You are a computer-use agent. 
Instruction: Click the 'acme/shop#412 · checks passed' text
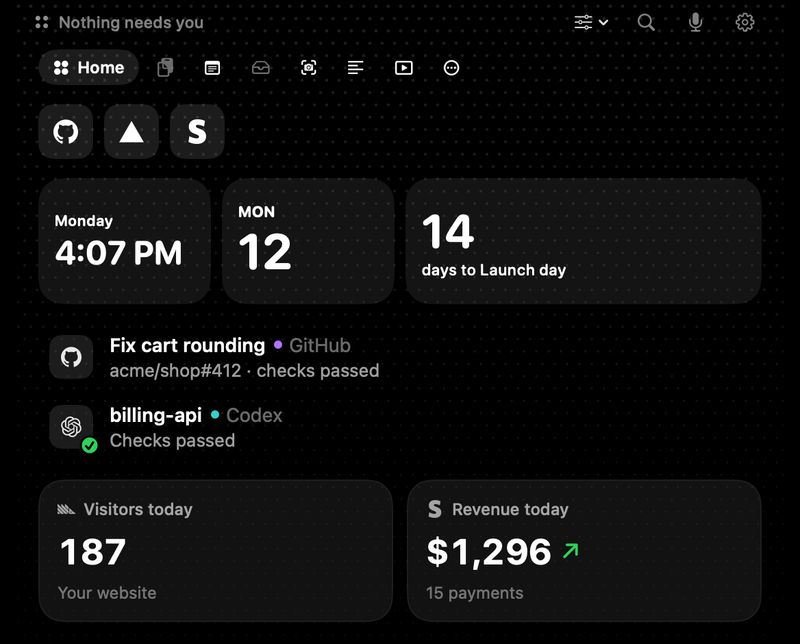point(244,370)
